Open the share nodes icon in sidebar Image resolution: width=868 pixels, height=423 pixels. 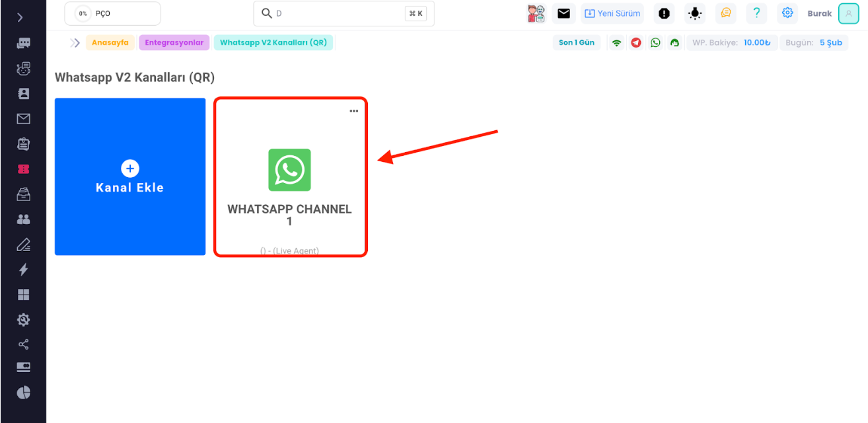click(x=24, y=344)
